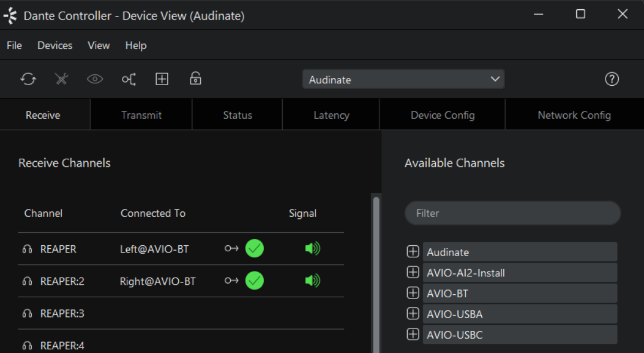Close the Dante Controller window
This screenshot has height=353, width=644.
click(623, 14)
